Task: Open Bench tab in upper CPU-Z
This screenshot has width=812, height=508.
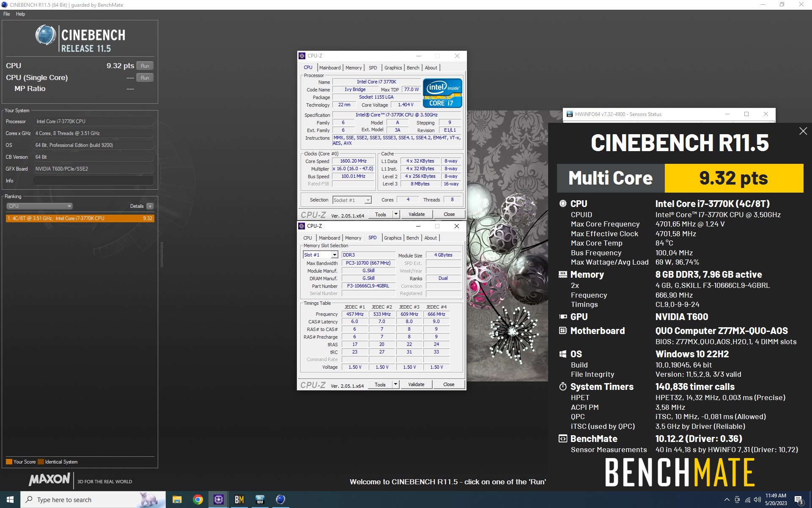Action: click(x=413, y=68)
